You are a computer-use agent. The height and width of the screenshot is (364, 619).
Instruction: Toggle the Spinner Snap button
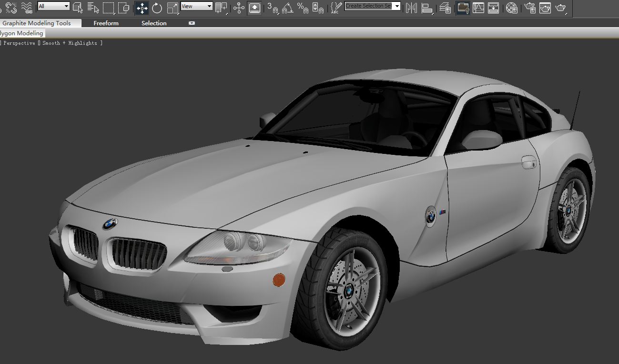click(x=318, y=7)
